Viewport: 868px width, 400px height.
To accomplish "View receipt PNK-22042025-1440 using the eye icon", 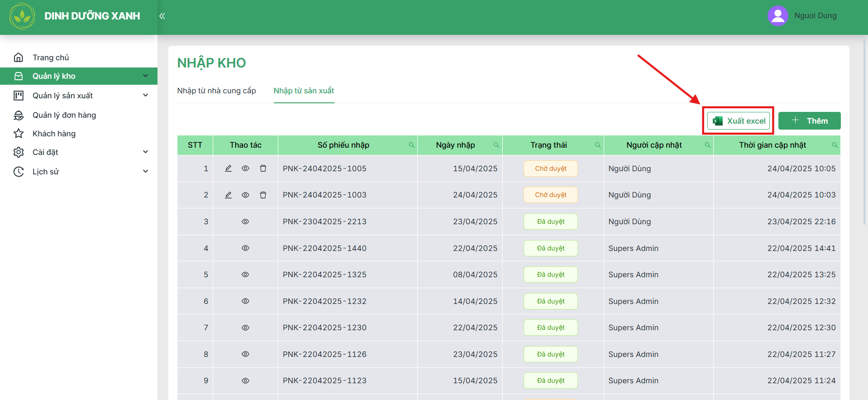I will coord(245,248).
